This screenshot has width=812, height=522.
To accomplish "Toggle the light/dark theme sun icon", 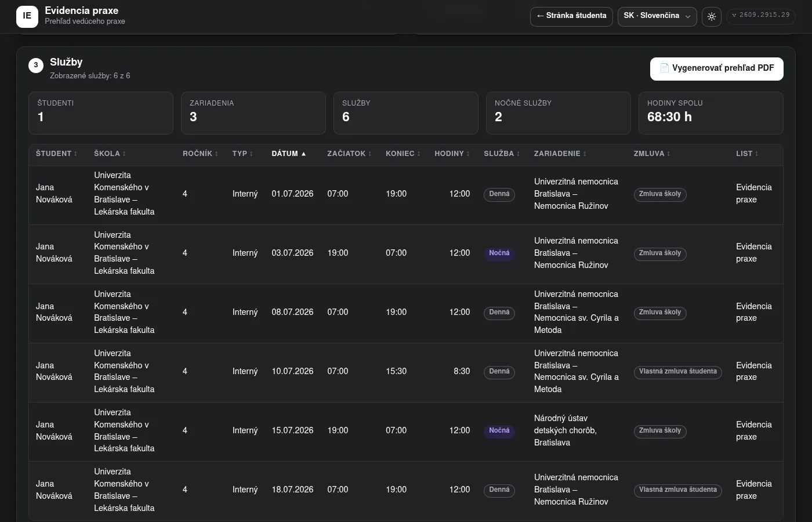I will click(712, 16).
